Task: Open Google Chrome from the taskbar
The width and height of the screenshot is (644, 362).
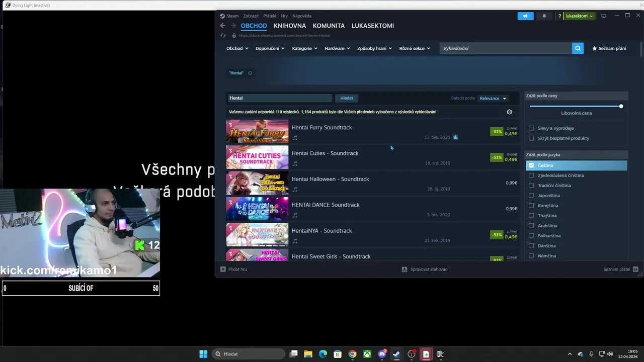Action: (x=353, y=354)
